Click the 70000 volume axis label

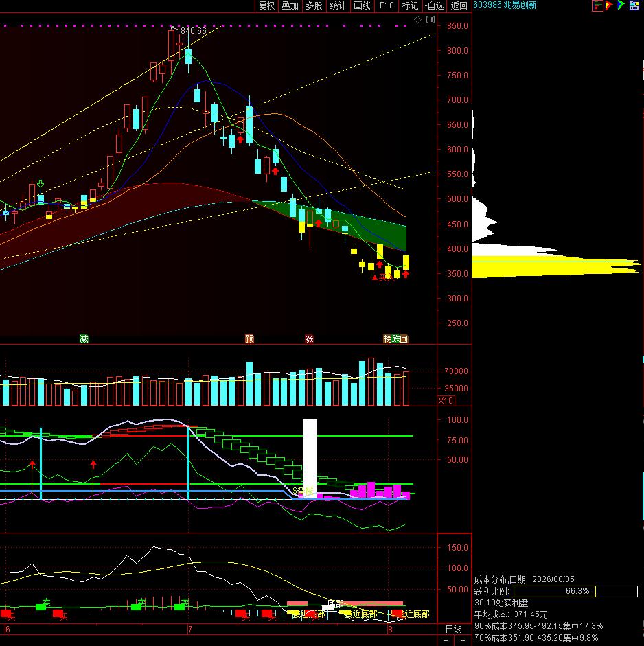[456, 371]
